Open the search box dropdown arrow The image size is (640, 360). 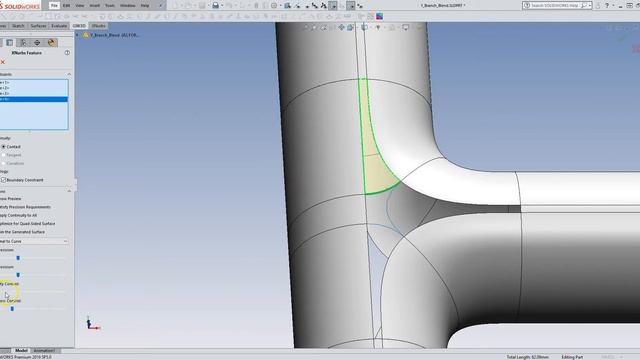(590, 5)
